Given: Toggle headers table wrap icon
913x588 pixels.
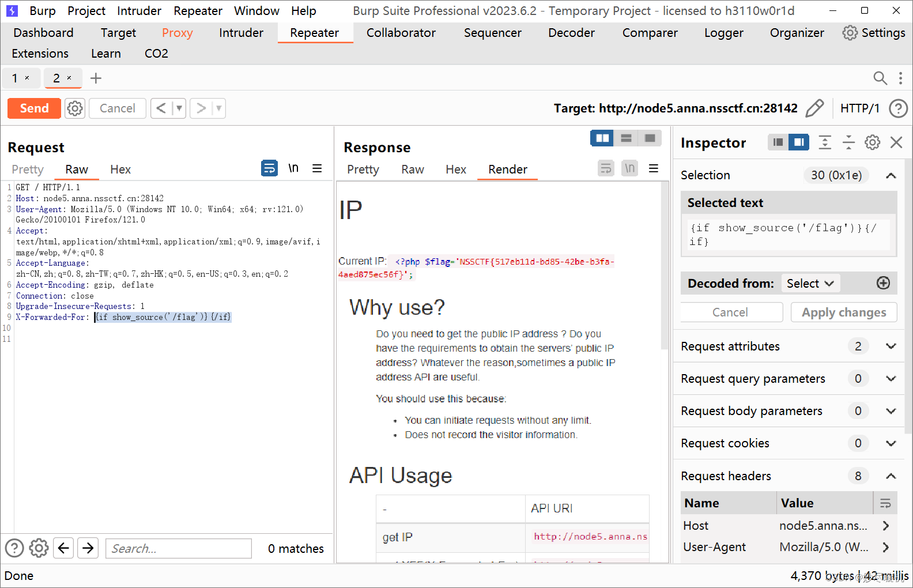Looking at the screenshot, I should [x=885, y=503].
